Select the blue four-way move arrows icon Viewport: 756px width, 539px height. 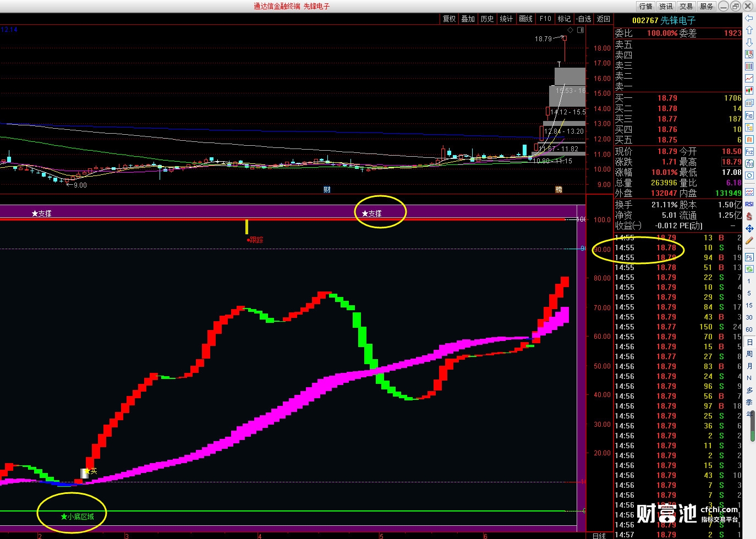(749, 228)
